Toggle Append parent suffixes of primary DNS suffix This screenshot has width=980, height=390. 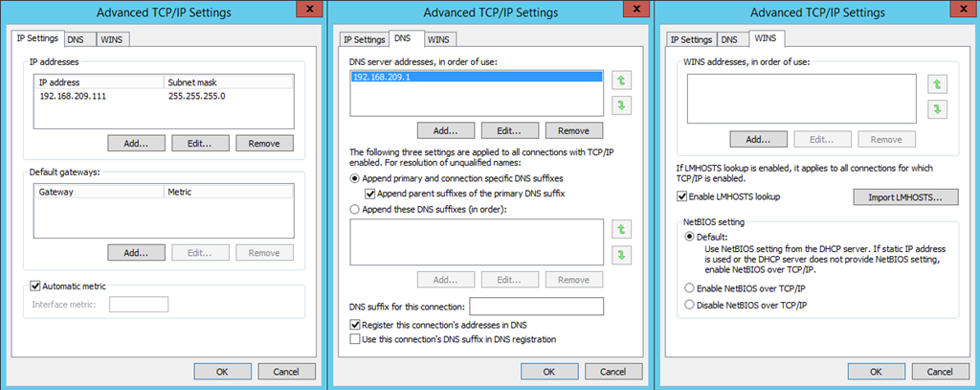tap(371, 195)
